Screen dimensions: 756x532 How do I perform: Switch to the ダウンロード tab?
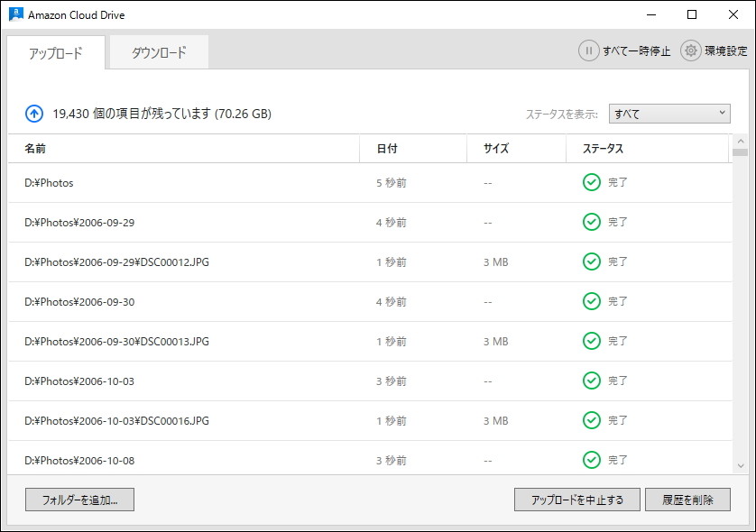[x=157, y=52]
